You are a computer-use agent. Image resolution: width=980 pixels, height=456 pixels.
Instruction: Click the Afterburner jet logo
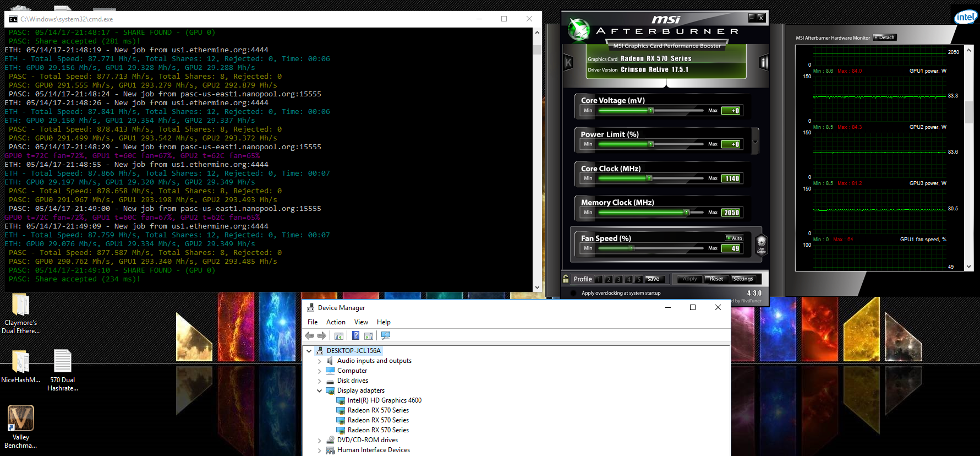click(x=578, y=30)
